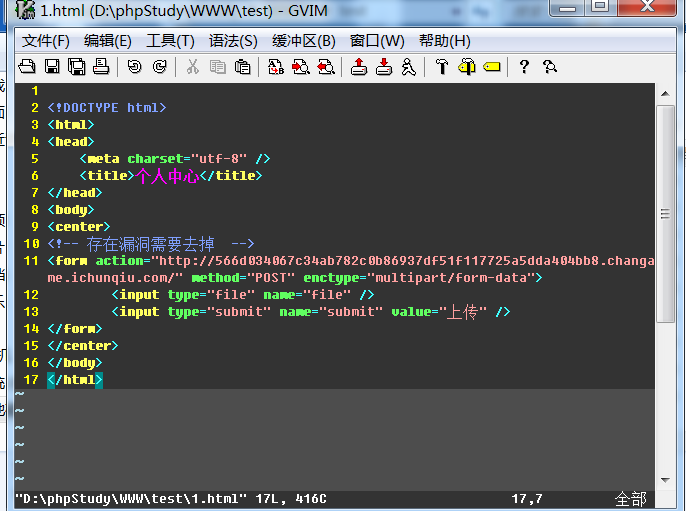Click the Undo toolbar icon
Image resolution: width=686 pixels, height=511 pixels.
click(135, 67)
